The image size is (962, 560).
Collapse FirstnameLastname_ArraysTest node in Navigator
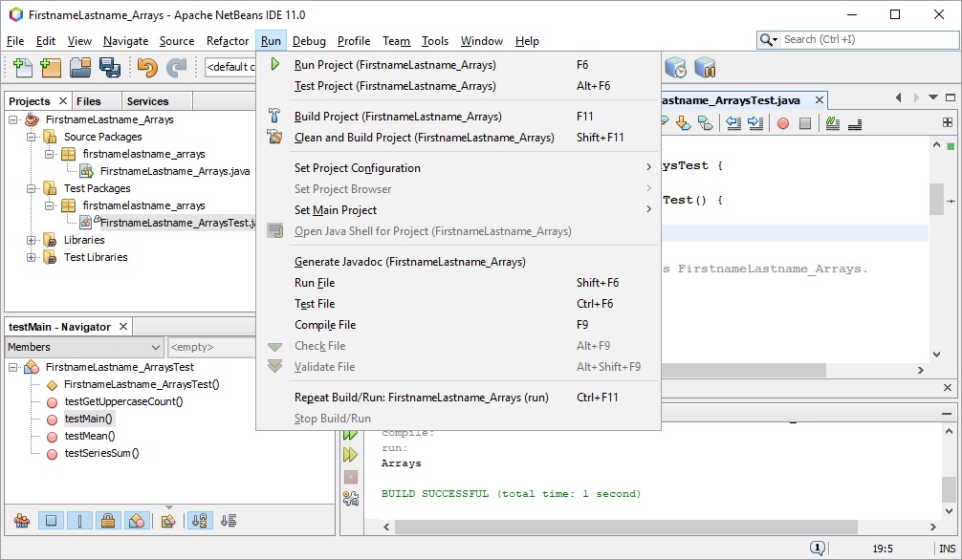12,367
